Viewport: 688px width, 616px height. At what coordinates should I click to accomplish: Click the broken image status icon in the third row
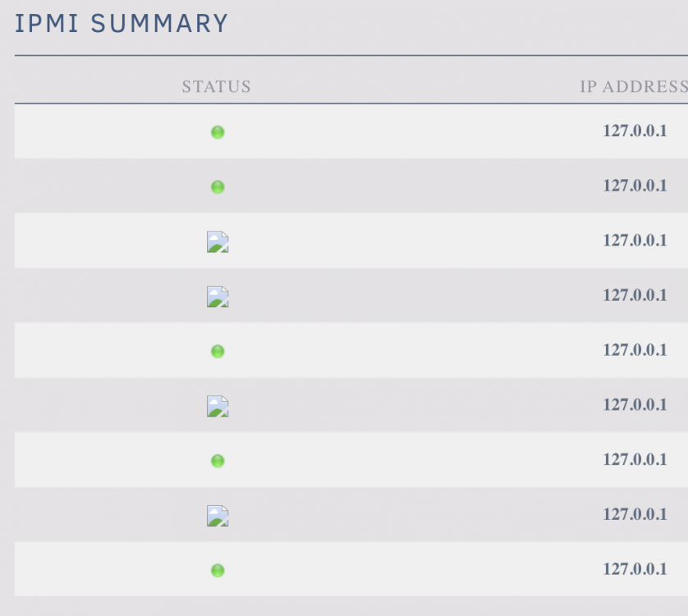coord(218,242)
